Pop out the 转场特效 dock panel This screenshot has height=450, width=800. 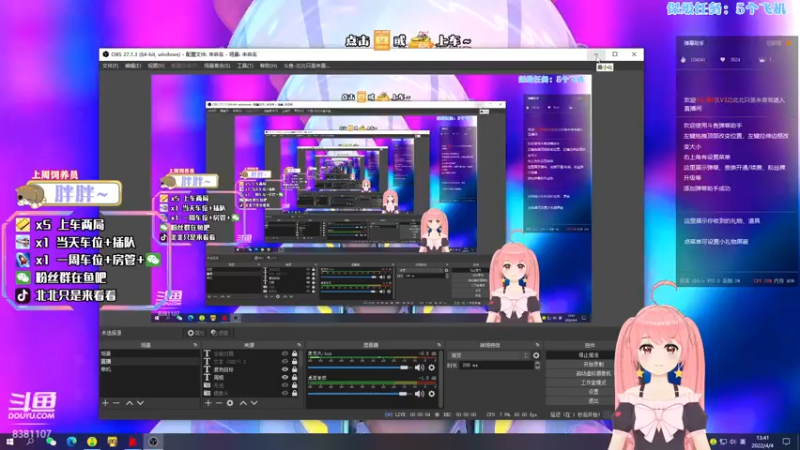(537, 345)
